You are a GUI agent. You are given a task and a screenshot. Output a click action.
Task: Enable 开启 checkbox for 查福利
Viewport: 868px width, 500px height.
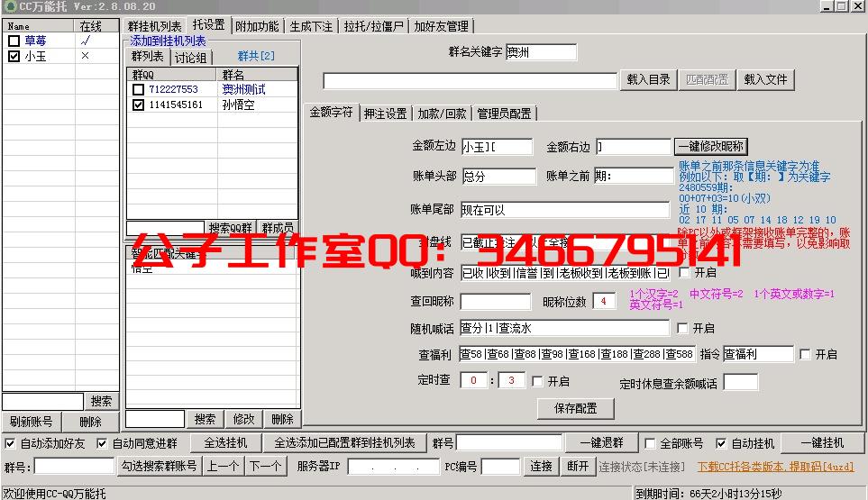pos(806,355)
